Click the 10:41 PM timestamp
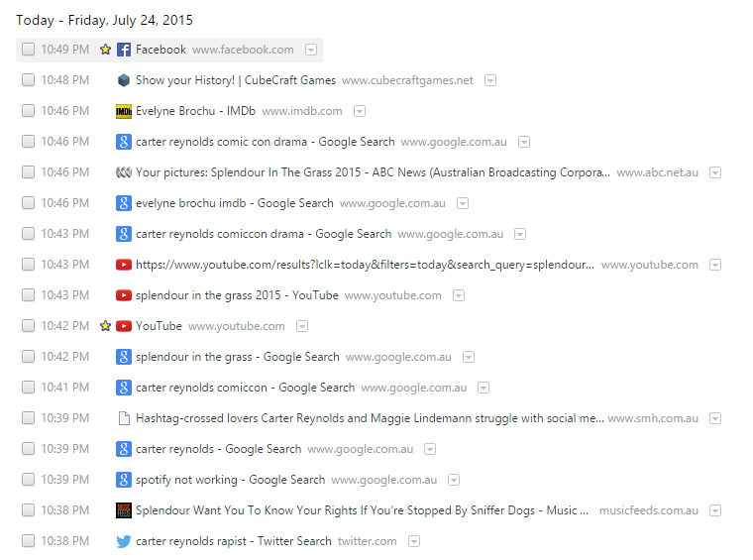Viewport: 753px width, 560px height. [64, 388]
